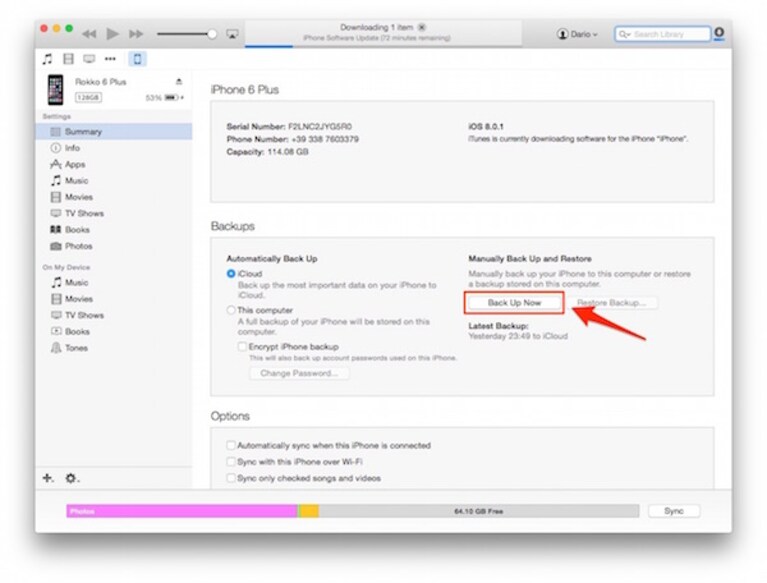This screenshot has height=583, width=767.
Task: Click the Back Up Now button
Action: pos(514,303)
